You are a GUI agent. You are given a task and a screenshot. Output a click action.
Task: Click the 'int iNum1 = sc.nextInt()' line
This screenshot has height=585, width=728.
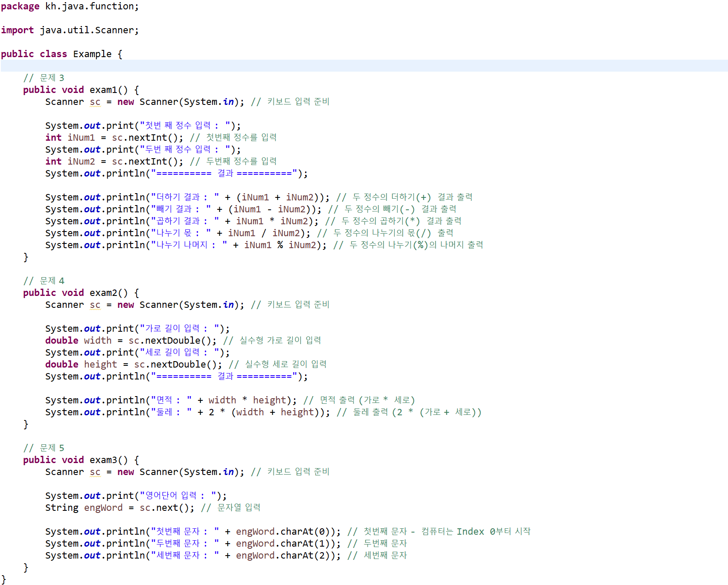[114, 138]
